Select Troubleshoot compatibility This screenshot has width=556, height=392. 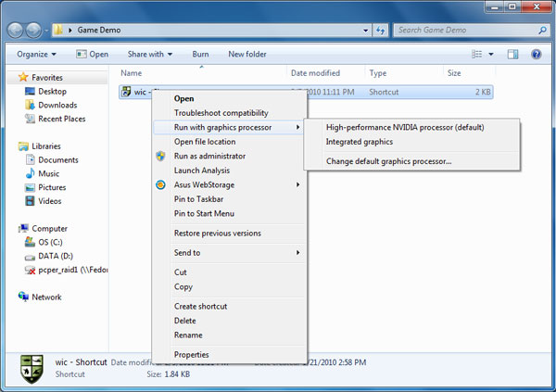click(x=229, y=113)
